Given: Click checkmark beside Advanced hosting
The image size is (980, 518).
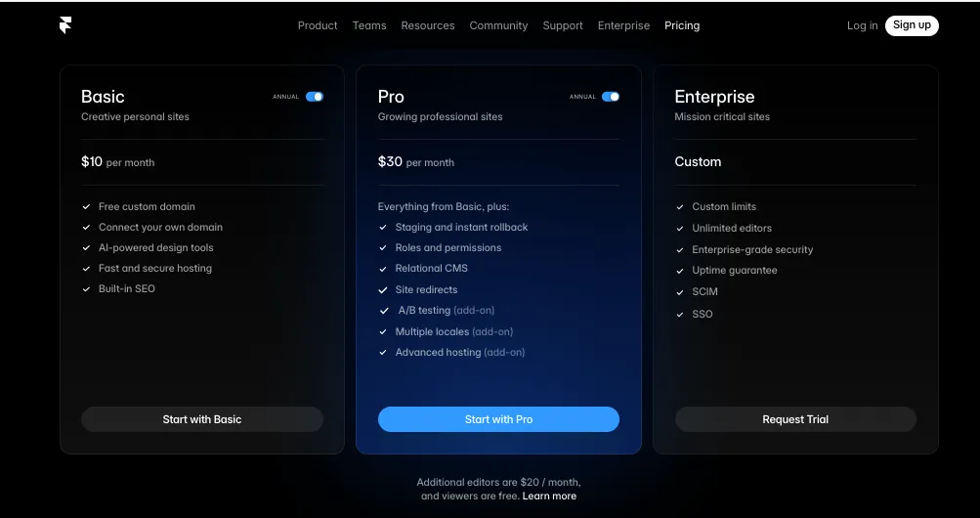Looking at the screenshot, I should click(383, 353).
